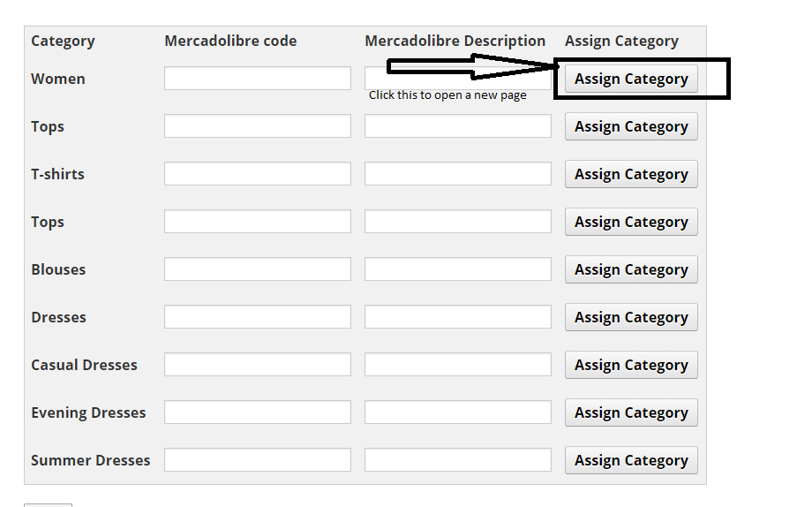Click Assign Category beside Dresses
812x507 pixels.
click(631, 317)
